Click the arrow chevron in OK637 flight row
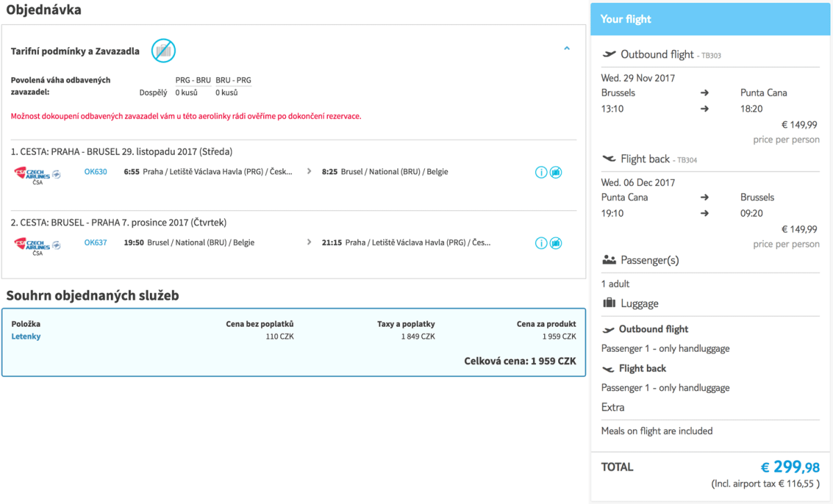Screen dimensions: 833x504 310,242
